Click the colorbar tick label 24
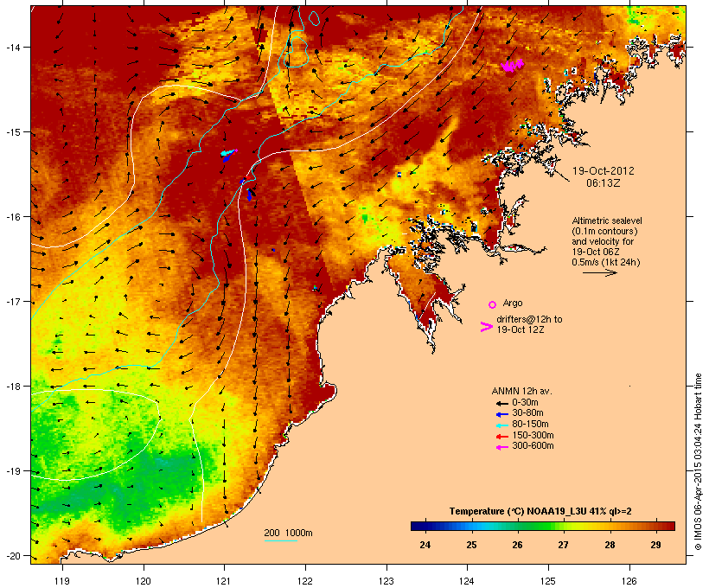709x588 pixels. click(x=425, y=545)
